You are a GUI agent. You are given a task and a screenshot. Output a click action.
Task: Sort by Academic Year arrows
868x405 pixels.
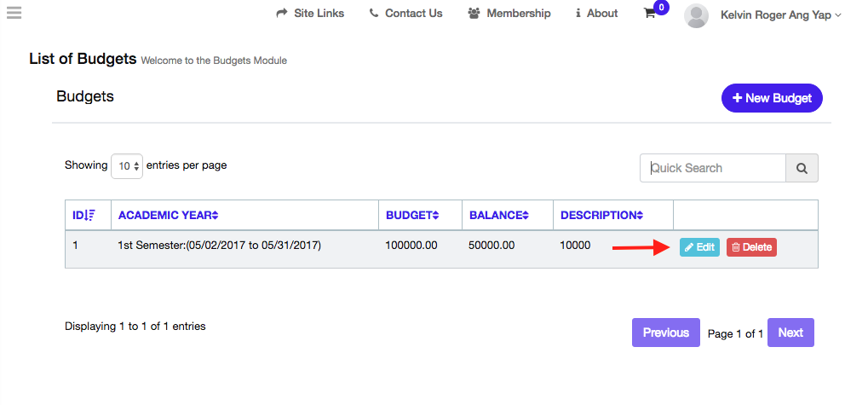point(216,216)
